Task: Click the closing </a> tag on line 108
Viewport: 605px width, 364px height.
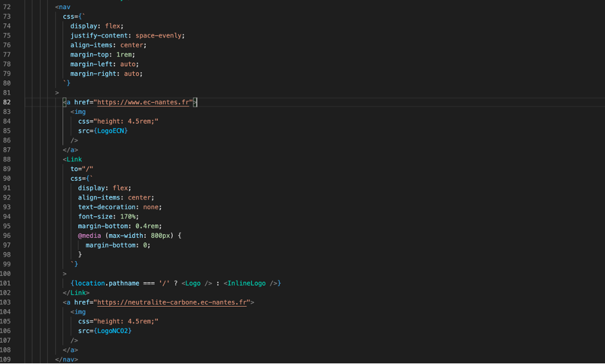Action: tap(70, 350)
